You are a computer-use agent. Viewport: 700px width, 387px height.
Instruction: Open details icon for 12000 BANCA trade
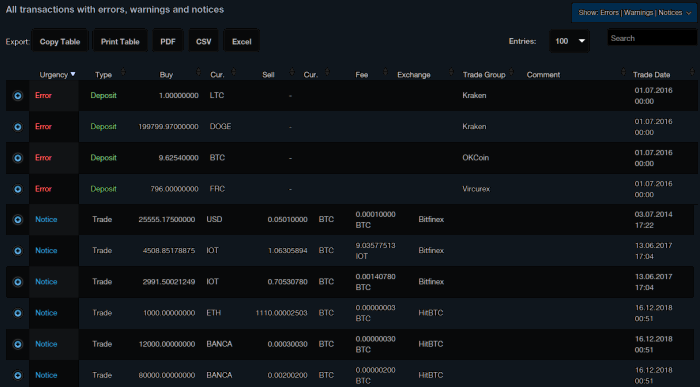tap(18, 344)
